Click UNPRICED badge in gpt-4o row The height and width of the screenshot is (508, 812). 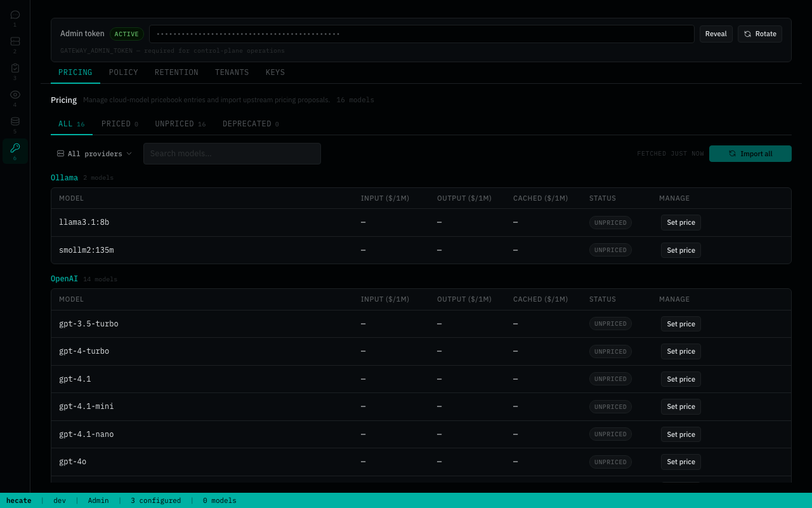tap(610, 462)
